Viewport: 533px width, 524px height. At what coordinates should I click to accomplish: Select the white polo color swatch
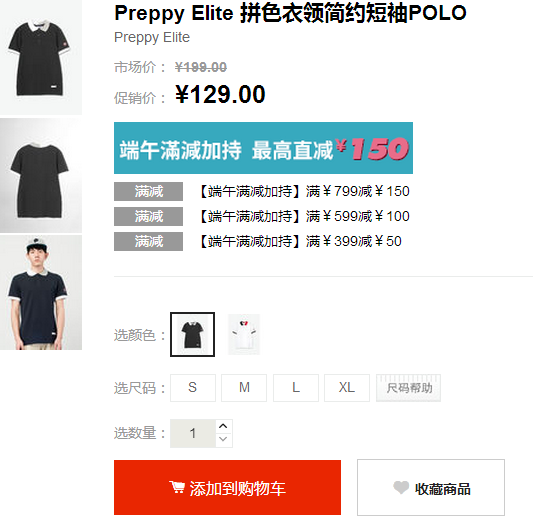click(244, 334)
